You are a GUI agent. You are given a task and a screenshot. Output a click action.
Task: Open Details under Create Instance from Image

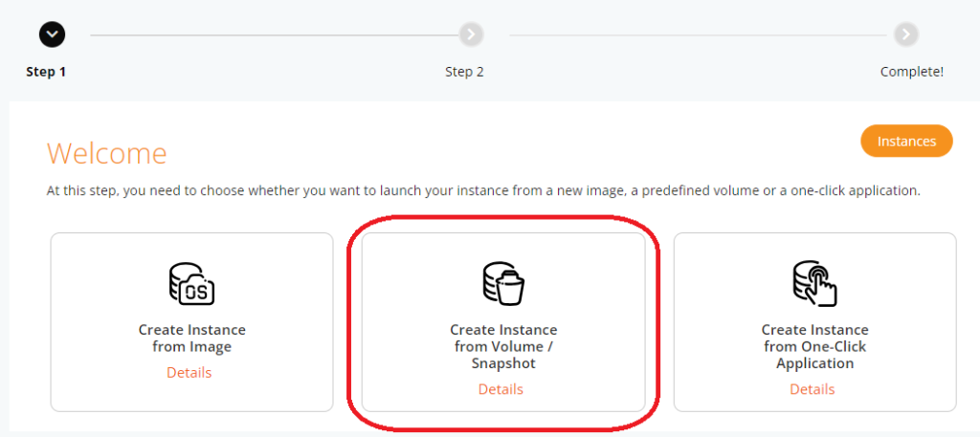189,373
